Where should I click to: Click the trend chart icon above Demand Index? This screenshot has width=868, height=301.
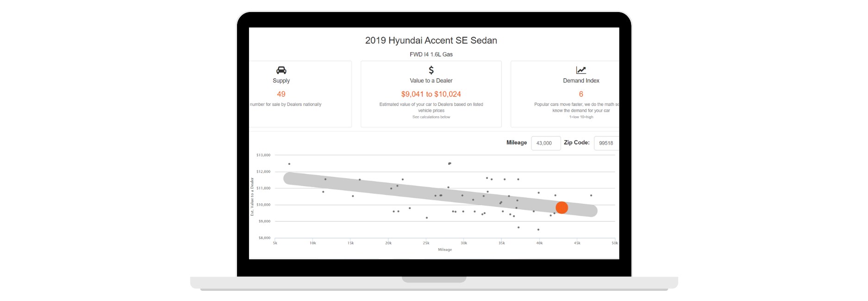tap(581, 70)
